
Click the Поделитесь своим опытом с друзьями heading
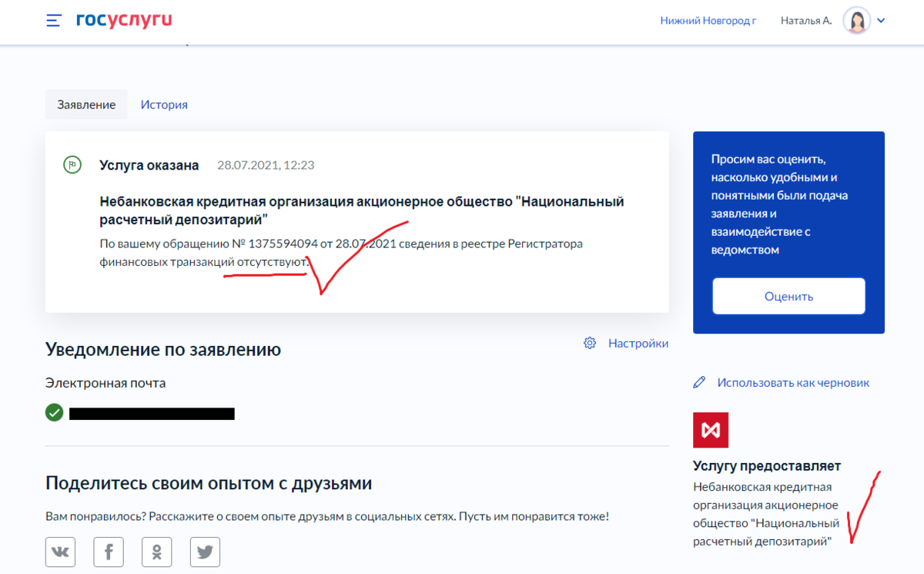209,484
